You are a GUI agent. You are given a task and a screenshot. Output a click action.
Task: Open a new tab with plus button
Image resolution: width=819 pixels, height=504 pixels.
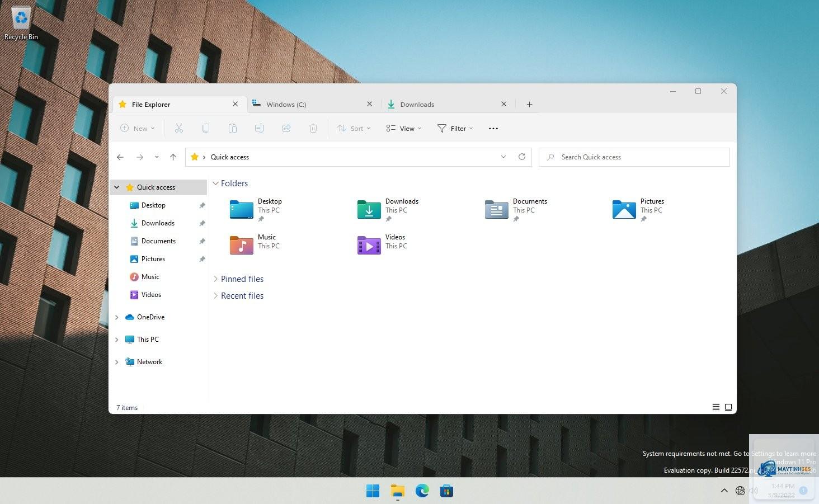[x=529, y=104]
